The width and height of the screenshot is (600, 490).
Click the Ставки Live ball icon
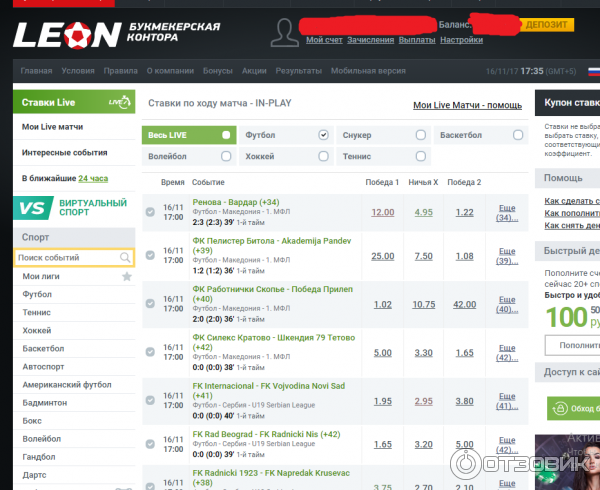(118, 102)
